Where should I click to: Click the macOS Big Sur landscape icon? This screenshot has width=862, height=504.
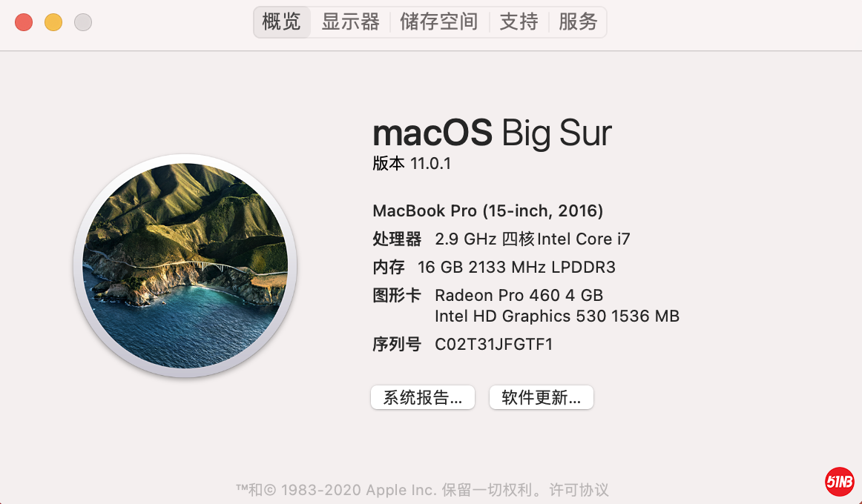[185, 266]
